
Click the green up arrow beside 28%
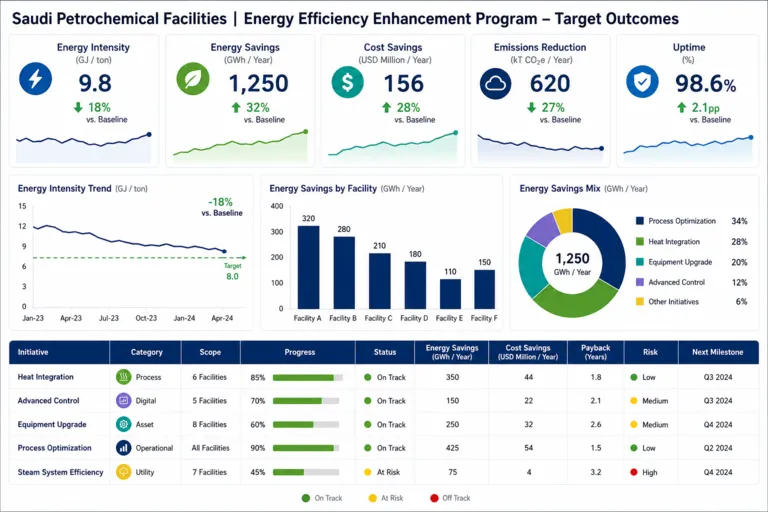386,107
